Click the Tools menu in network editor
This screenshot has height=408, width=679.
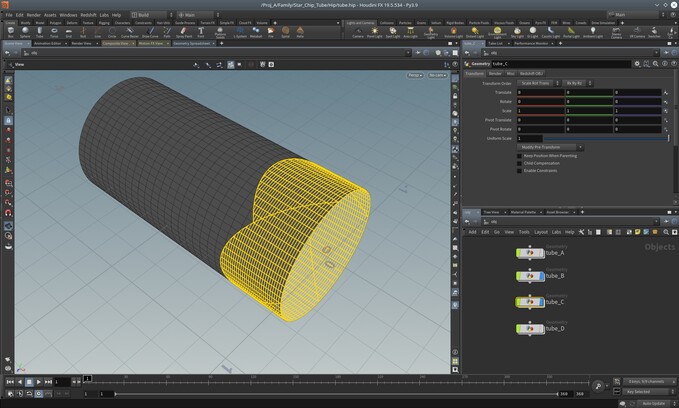[x=524, y=232]
